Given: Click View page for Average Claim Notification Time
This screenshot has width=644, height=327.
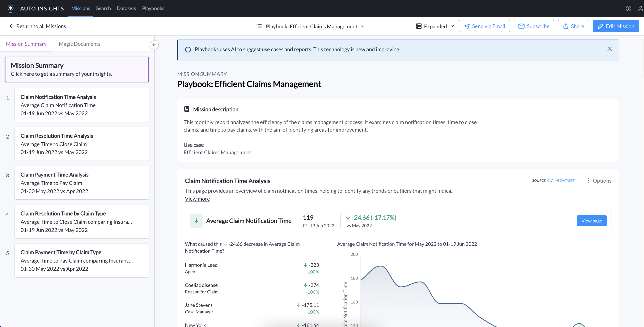Looking at the screenshot, I should (591, 221).
